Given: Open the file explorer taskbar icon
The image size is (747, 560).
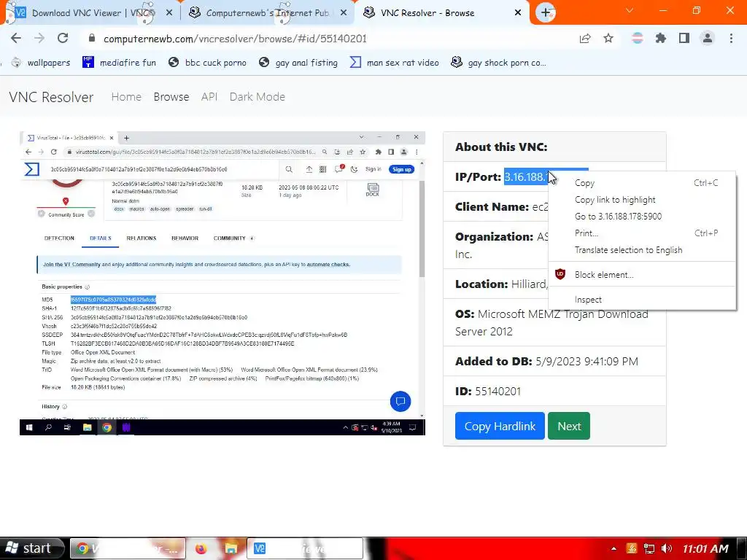Looking at the screenshot, I should coord(231,548).
